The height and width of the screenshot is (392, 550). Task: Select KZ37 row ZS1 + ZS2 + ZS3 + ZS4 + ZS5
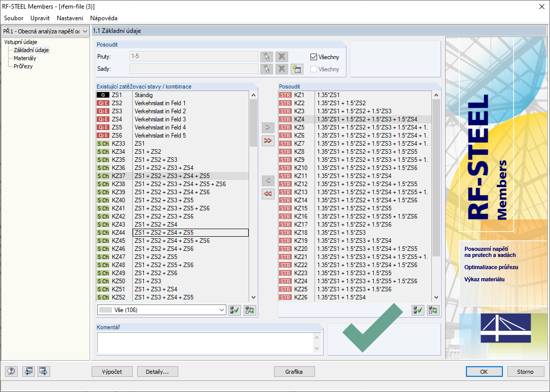(x=173, y=176)
